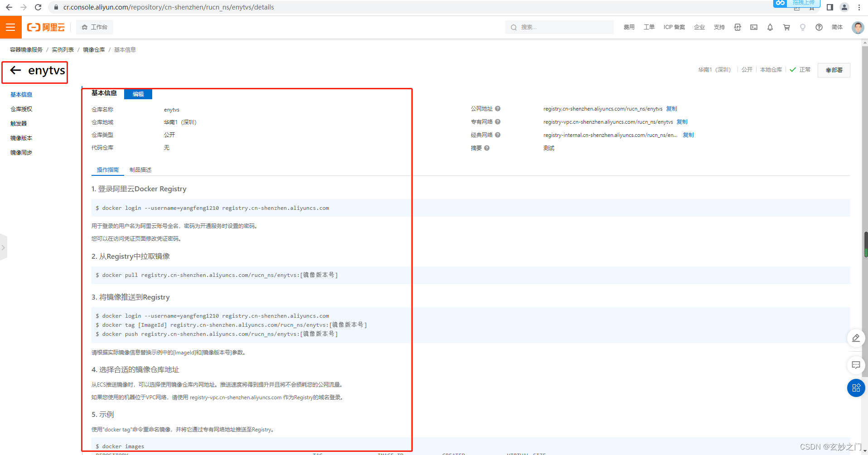Viewport: 868px width, 455px height.
Task: Select 镜像同步 in the sidebar
Action: pos(21,153)
